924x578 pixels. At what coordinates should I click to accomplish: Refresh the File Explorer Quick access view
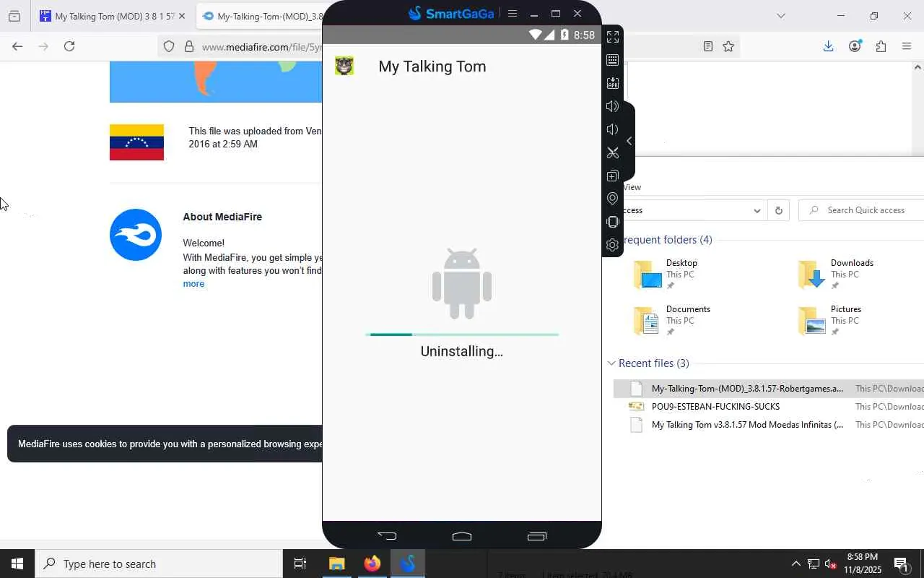[x=778, y=211]
